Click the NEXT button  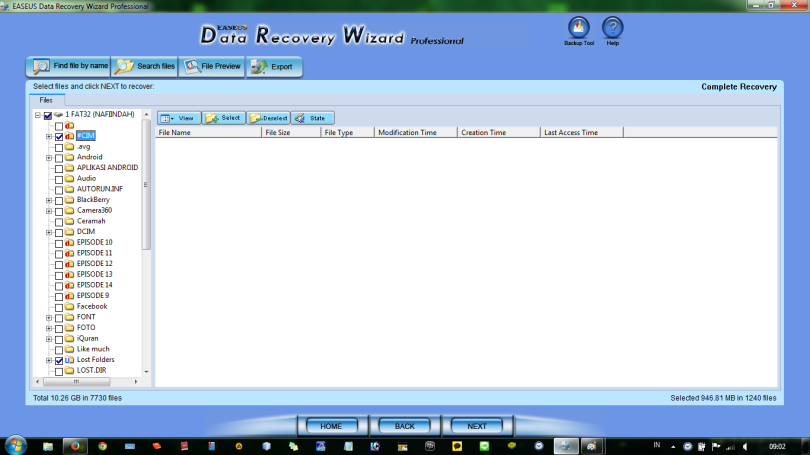pos(477,426)
